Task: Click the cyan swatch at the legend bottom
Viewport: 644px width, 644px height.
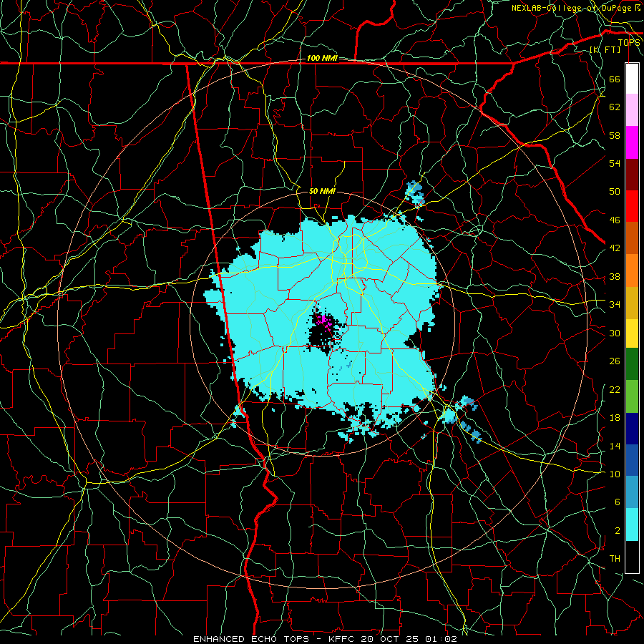Action: click(x=632, y=525)
